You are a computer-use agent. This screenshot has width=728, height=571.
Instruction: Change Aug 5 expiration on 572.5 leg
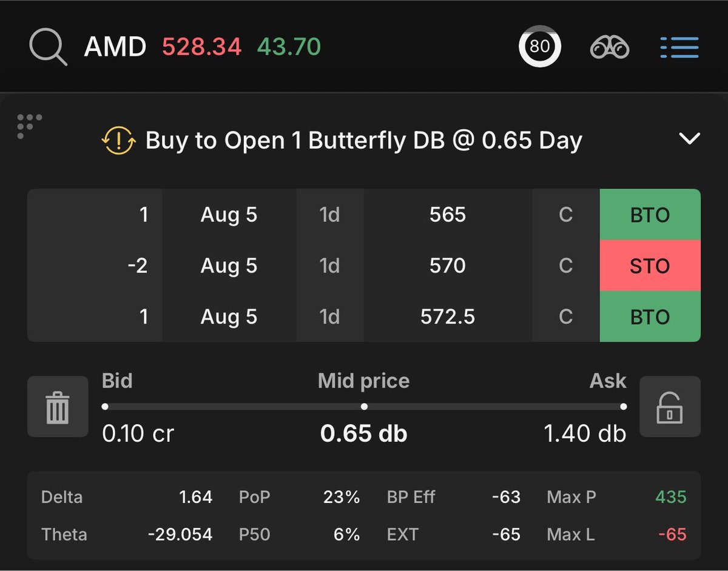(229, 317)
